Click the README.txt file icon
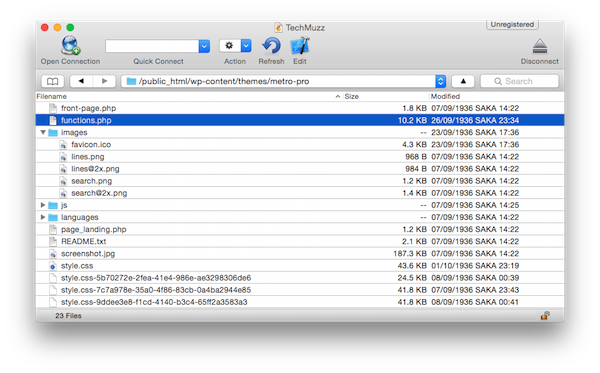The image size is (600, 373). click(53, 241)
